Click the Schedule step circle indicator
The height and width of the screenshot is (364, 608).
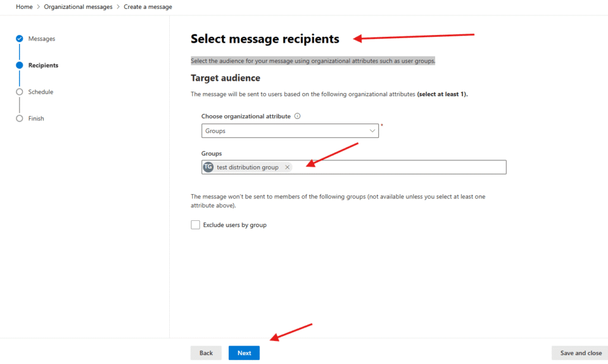(20, 92)
